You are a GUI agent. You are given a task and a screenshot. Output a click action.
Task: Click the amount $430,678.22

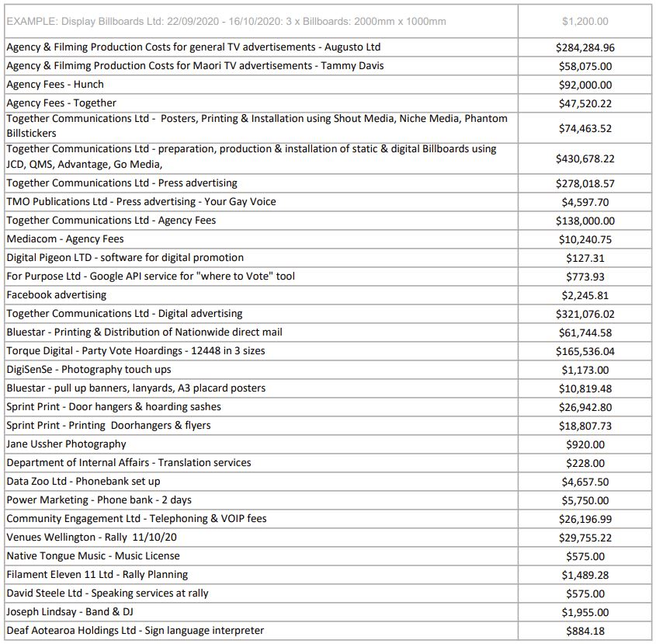pos(585,158)
